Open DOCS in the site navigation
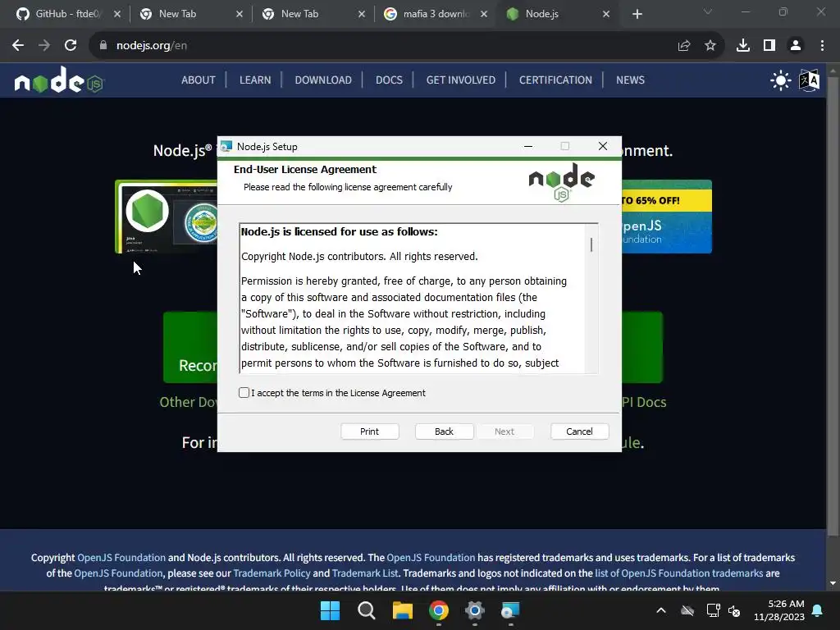 (x=389, y=80)
